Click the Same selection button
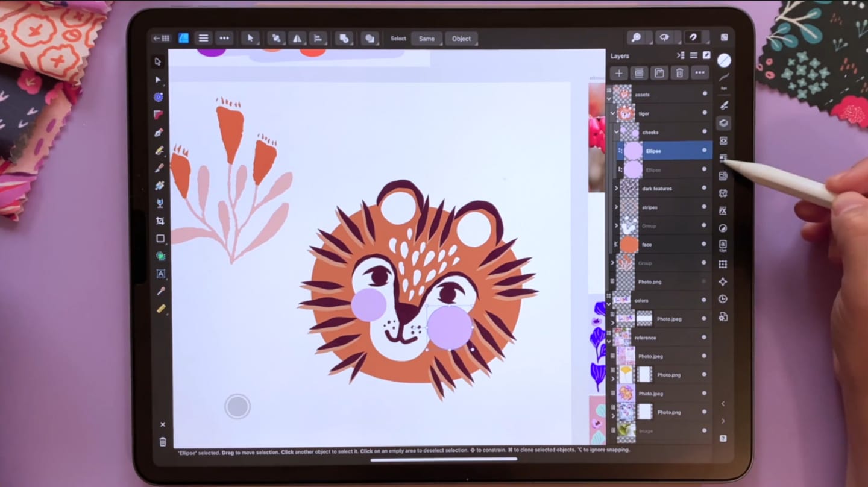 pos(427,38)
